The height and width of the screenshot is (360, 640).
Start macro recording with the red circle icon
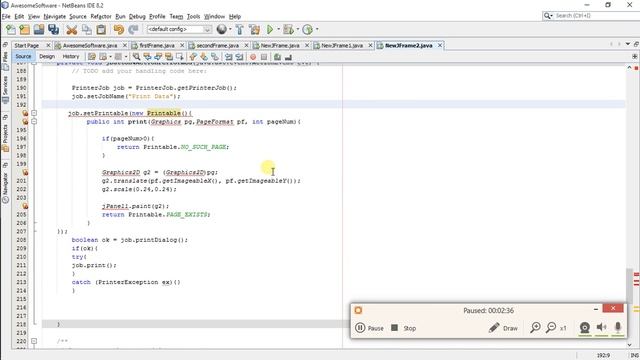(x=253, y=57)
